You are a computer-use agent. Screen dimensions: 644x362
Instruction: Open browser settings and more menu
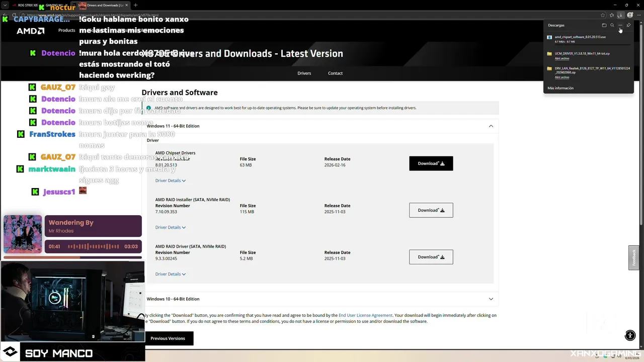coord(638,15)
